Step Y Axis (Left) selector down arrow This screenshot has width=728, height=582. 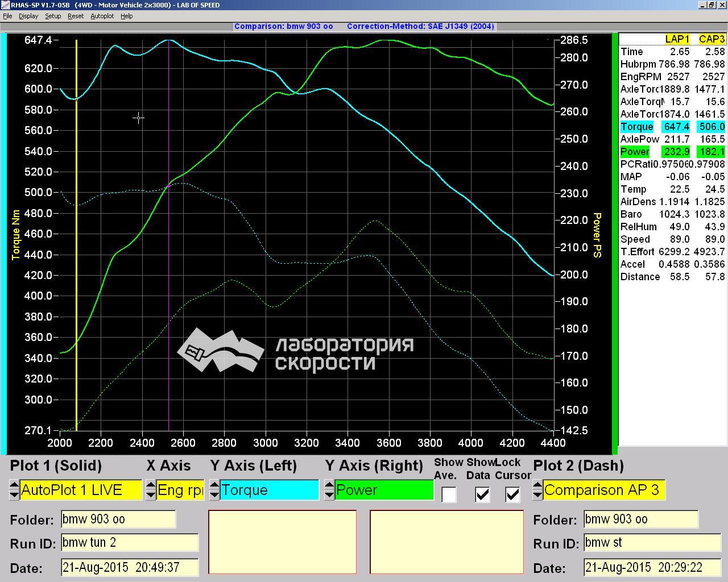pos(214,495)
